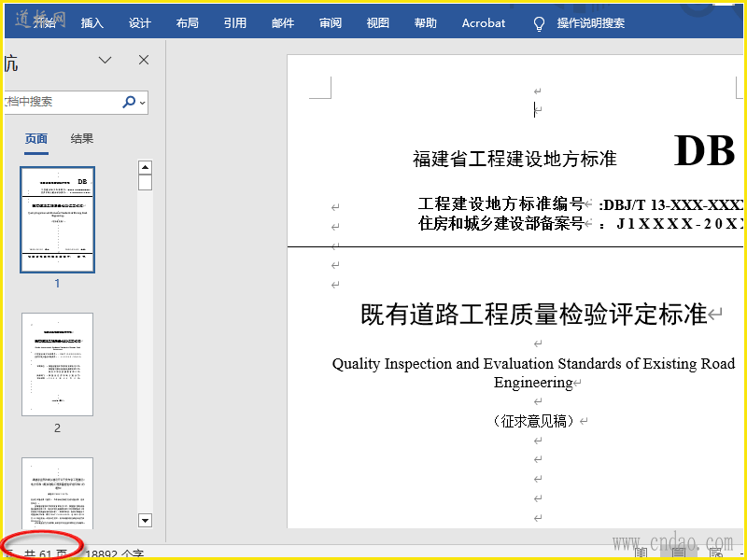Click the scroll up arrow in thumbnails pane
Screen dimensions: 747x560
[x=145, y=168]
